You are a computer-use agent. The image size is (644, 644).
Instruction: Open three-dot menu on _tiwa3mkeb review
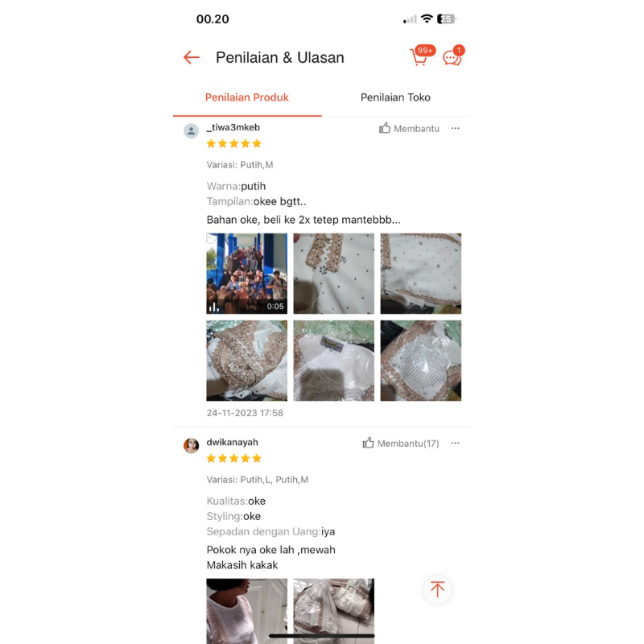[455, 129]
